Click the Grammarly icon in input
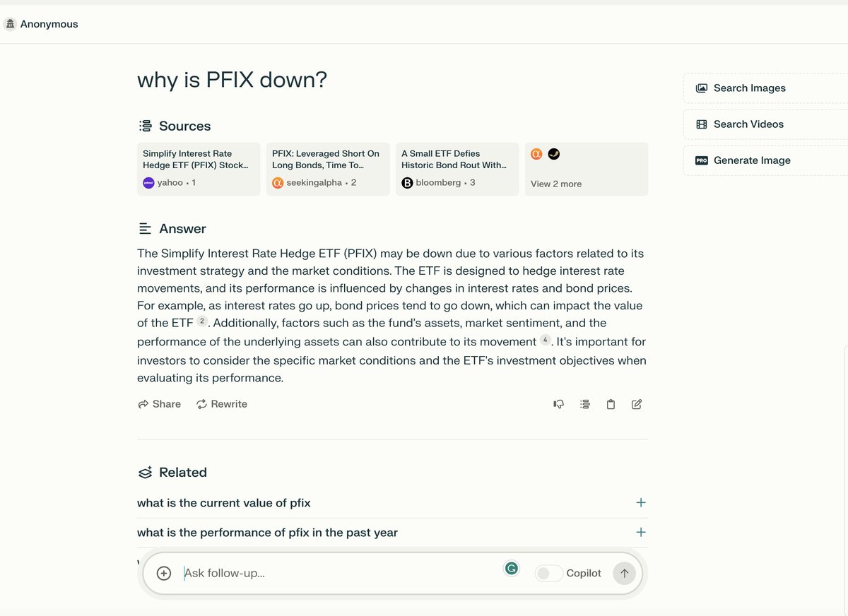Image resolution: width=848 pixels, height=616 pixels. (511, 568)
